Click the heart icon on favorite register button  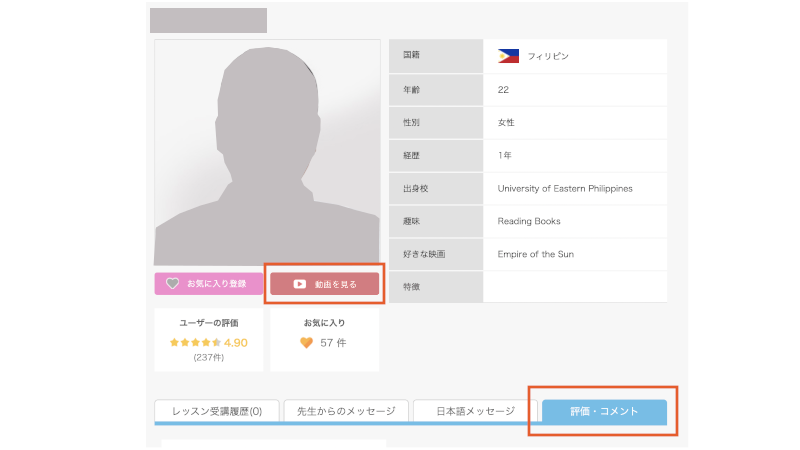click(172, 283)
